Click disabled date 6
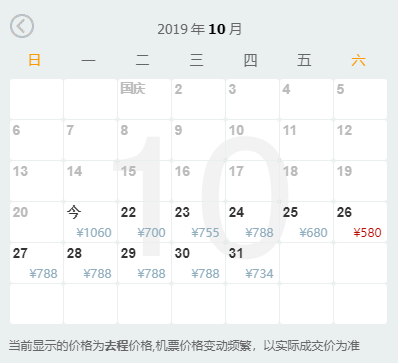Viewport: 398px width, 363px height. tap(36, 140)
